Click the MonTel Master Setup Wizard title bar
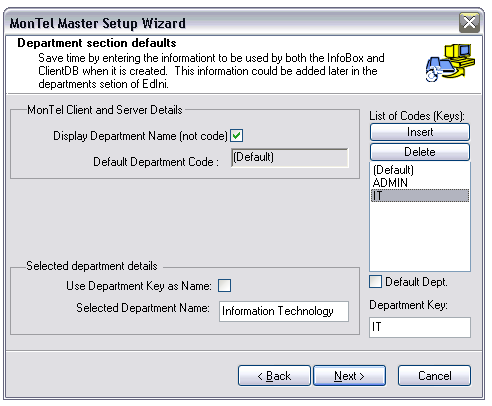The width and height of the screenshot is (492, 406). 233,23
